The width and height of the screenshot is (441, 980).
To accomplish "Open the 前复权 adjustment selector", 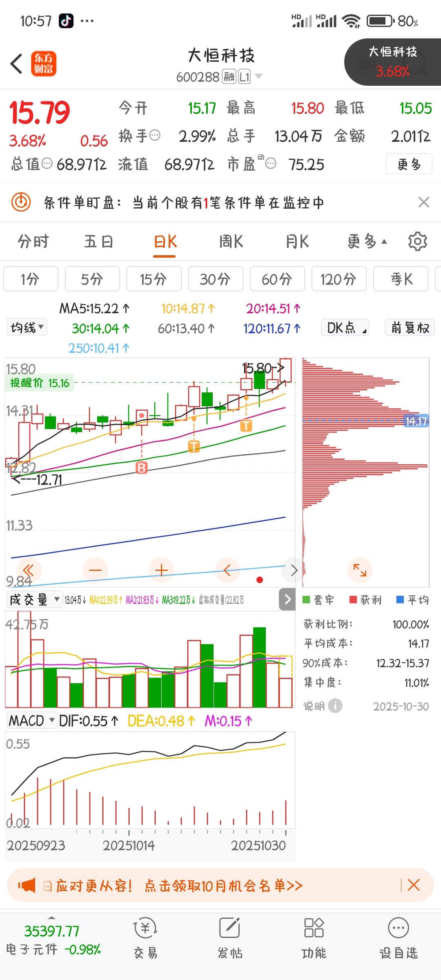I will [410, 327].
